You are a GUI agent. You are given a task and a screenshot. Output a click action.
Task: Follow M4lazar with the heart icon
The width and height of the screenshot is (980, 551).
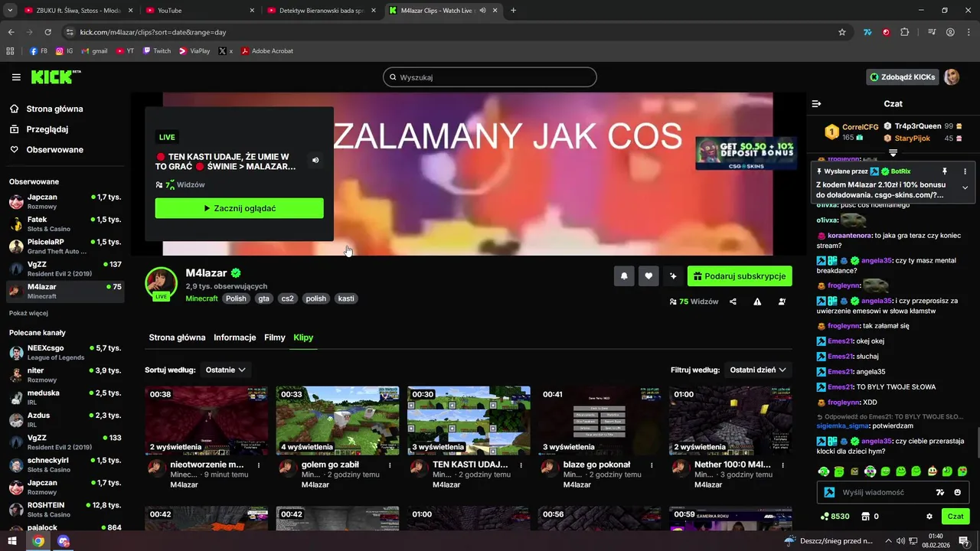[x=648, y=276]
